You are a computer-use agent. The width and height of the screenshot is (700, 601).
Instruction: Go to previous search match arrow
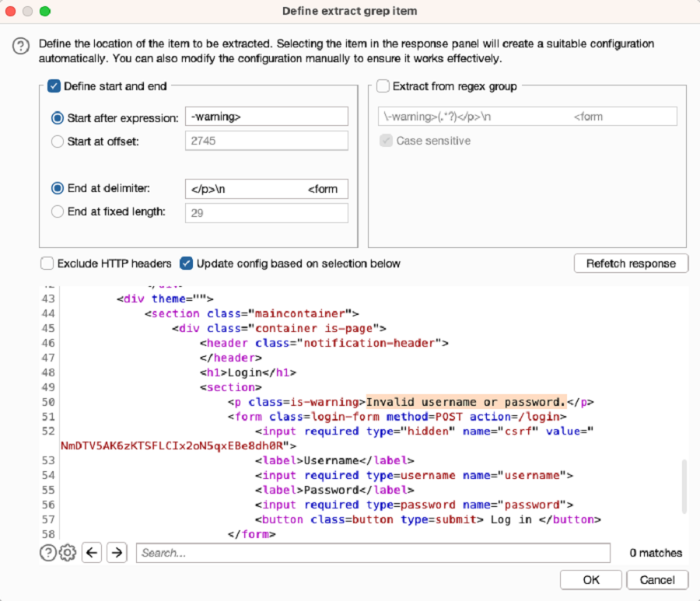coord(92,553)
